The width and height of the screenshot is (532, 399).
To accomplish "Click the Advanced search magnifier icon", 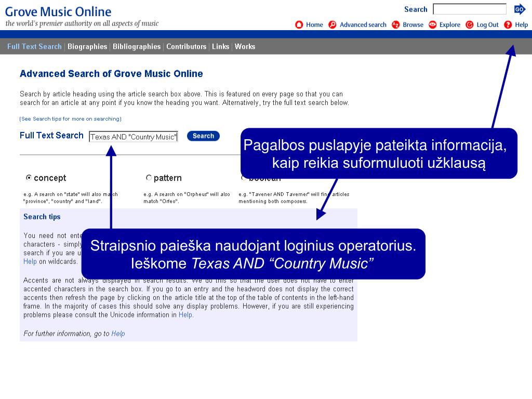I will click(x=332, y=25).
